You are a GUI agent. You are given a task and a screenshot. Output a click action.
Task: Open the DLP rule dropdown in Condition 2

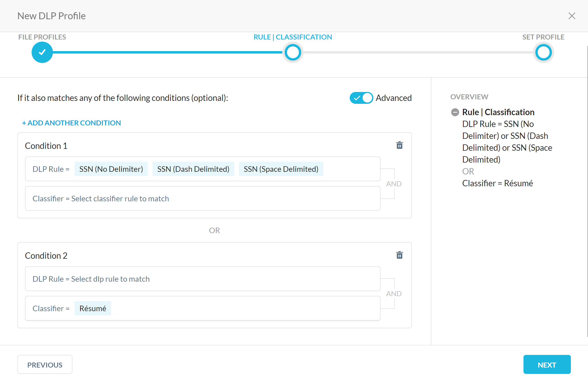[202, 279]
